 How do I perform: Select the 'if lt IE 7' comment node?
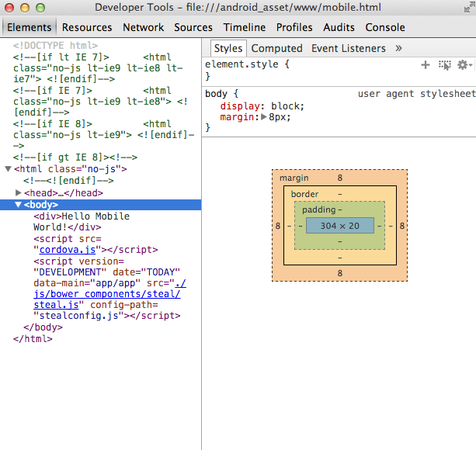click(98, 68)
